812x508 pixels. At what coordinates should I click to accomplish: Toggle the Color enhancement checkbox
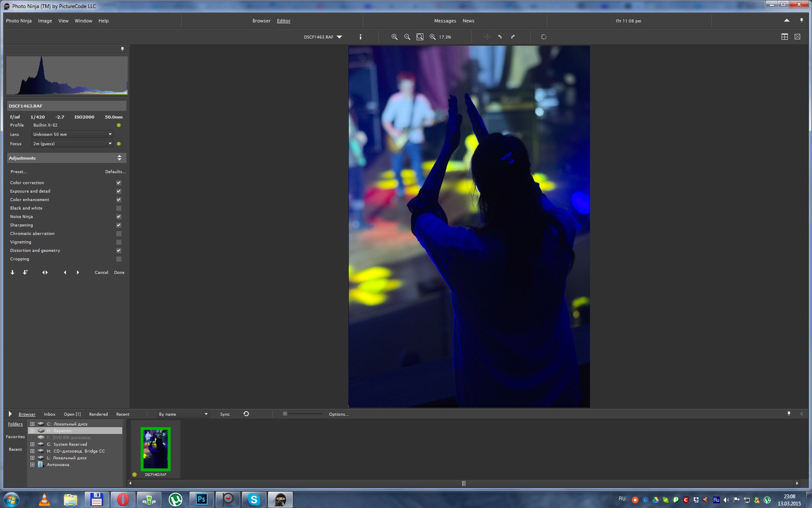click(119, 200)
